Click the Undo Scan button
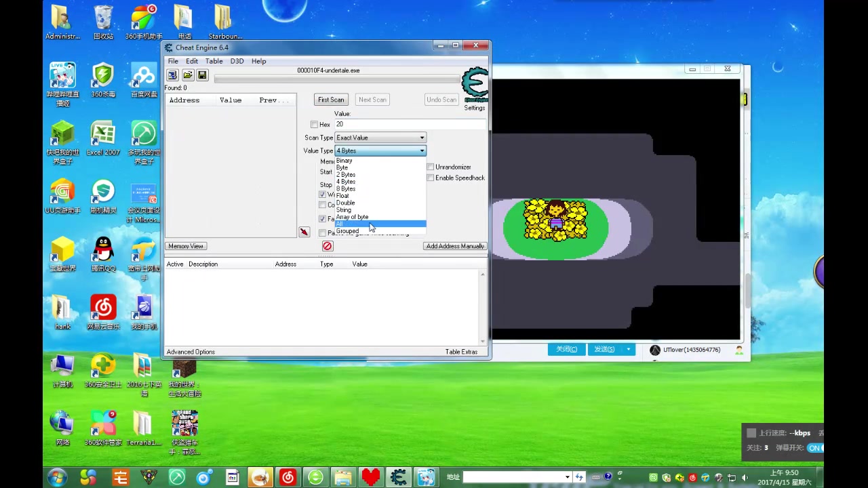 pos(441,100)
